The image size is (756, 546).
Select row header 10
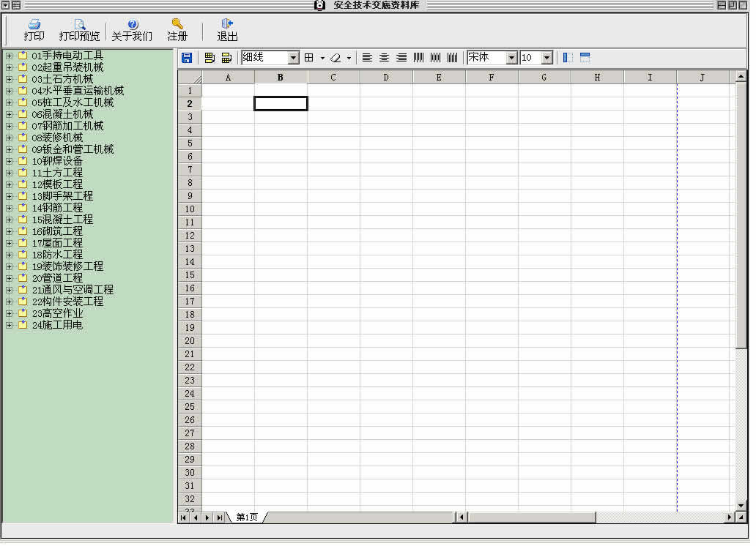coord(190,209)
